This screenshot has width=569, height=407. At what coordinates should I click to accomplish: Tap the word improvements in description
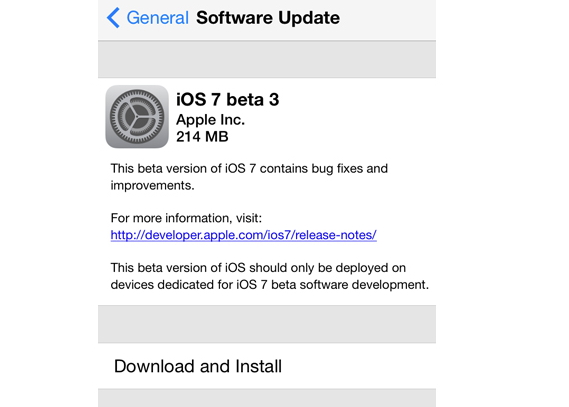click(x=152, y=185)
